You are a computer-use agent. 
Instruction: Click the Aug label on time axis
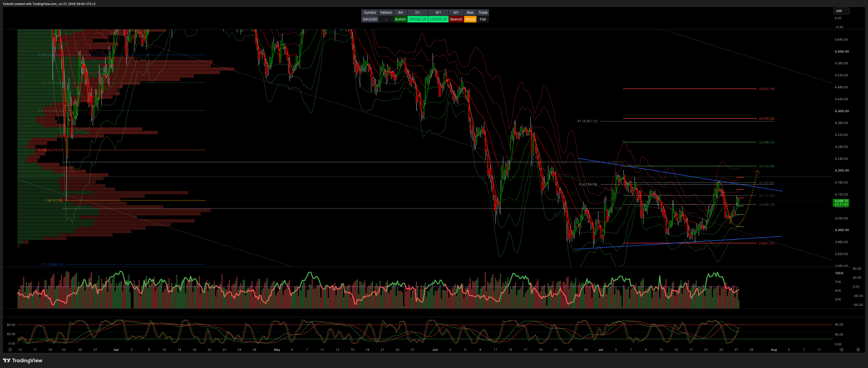click(x=774, y=350)
